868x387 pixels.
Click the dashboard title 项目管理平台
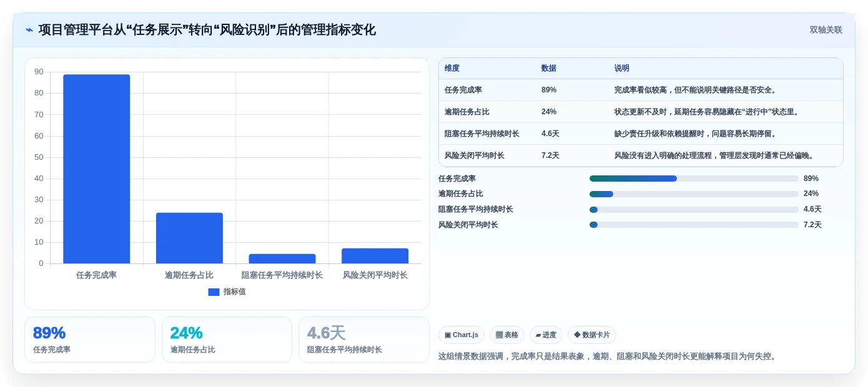pos(207,30)
